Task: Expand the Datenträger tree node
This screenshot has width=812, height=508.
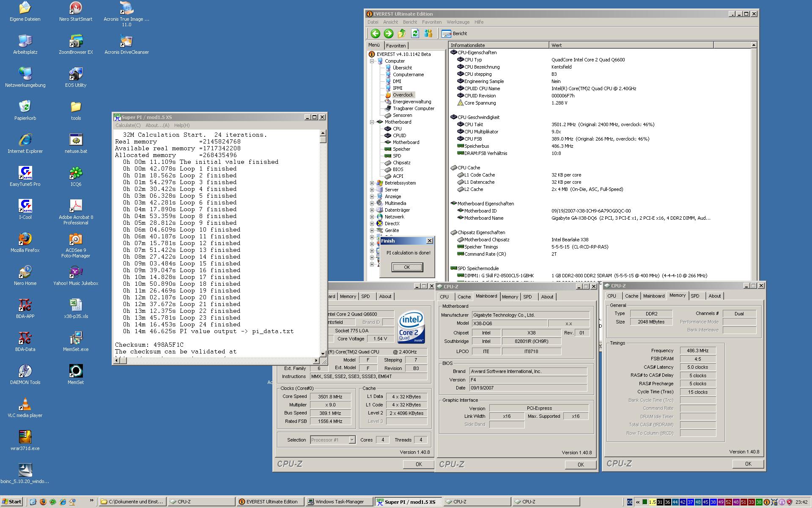Action: click(372, 210)
